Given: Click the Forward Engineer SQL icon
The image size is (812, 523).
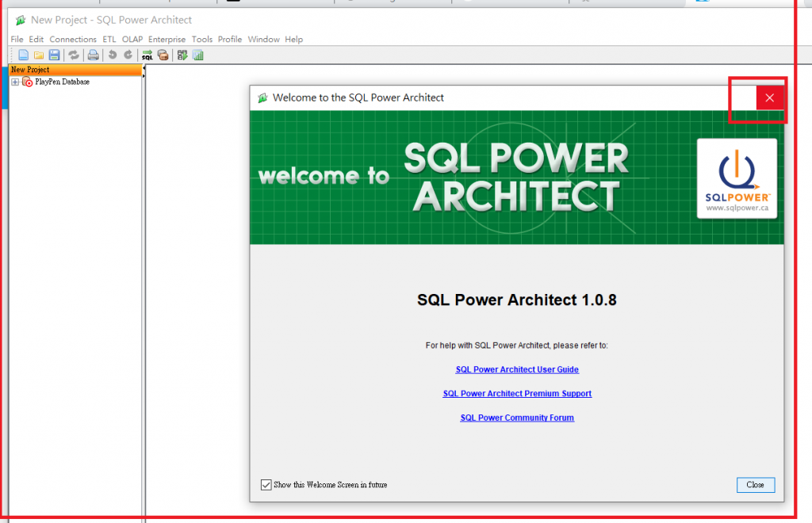Looking at the screenshot, I should click(147, 55).
